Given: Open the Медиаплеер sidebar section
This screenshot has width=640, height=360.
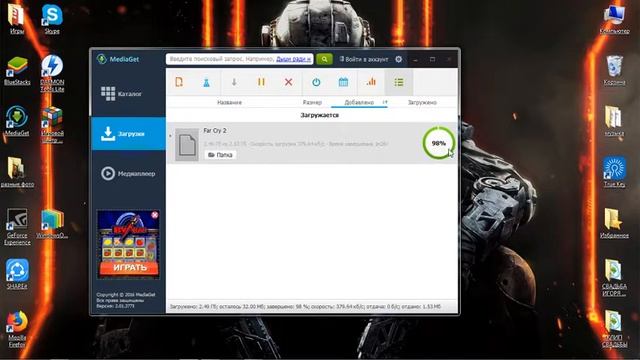Looking at the screenshot, I should (x=129, y=173).
